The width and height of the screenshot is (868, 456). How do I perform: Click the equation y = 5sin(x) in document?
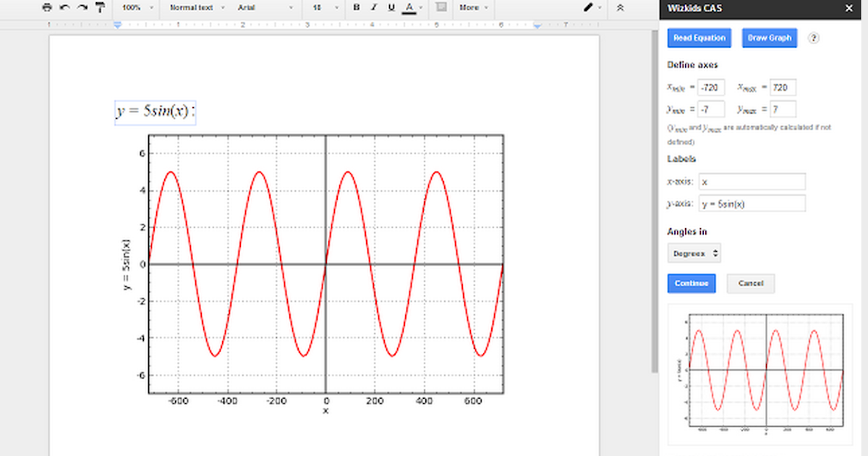point(155,111)
